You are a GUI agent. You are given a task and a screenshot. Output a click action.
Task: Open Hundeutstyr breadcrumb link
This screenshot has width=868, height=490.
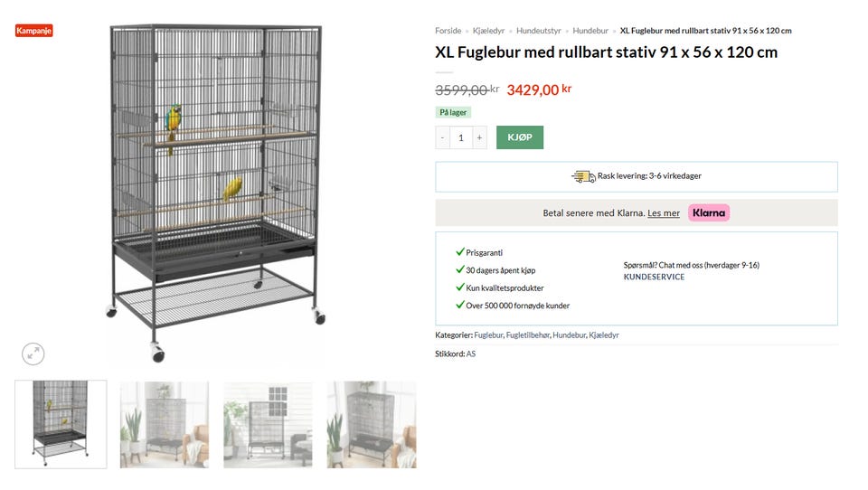point(539,31)
